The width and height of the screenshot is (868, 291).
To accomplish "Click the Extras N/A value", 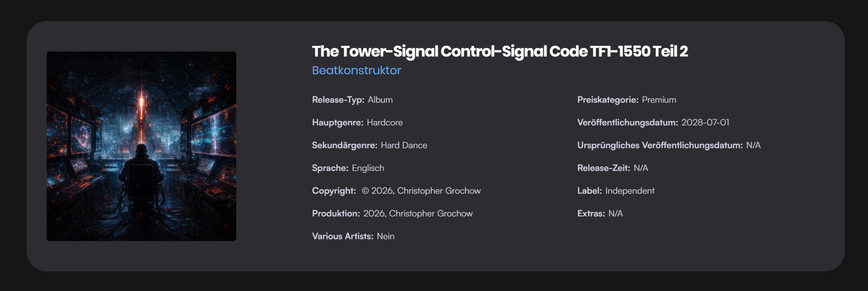I will pos(615,213).
